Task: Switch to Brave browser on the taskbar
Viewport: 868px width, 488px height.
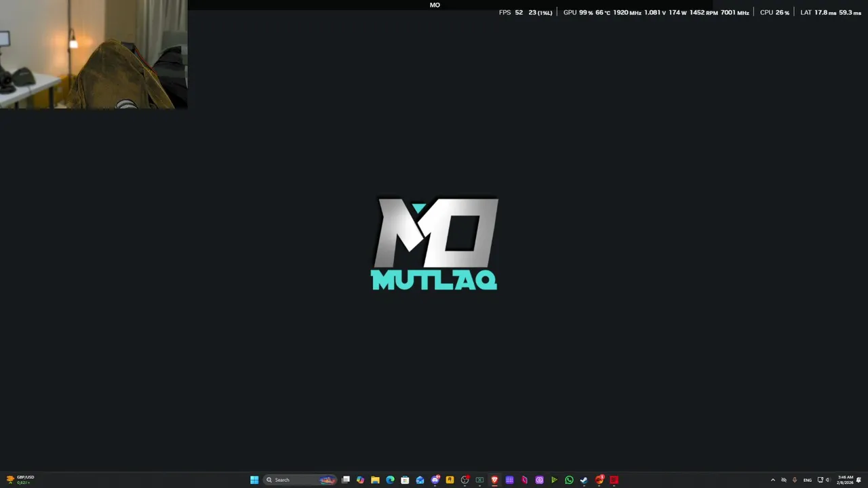Action: (x=494, y=480)
